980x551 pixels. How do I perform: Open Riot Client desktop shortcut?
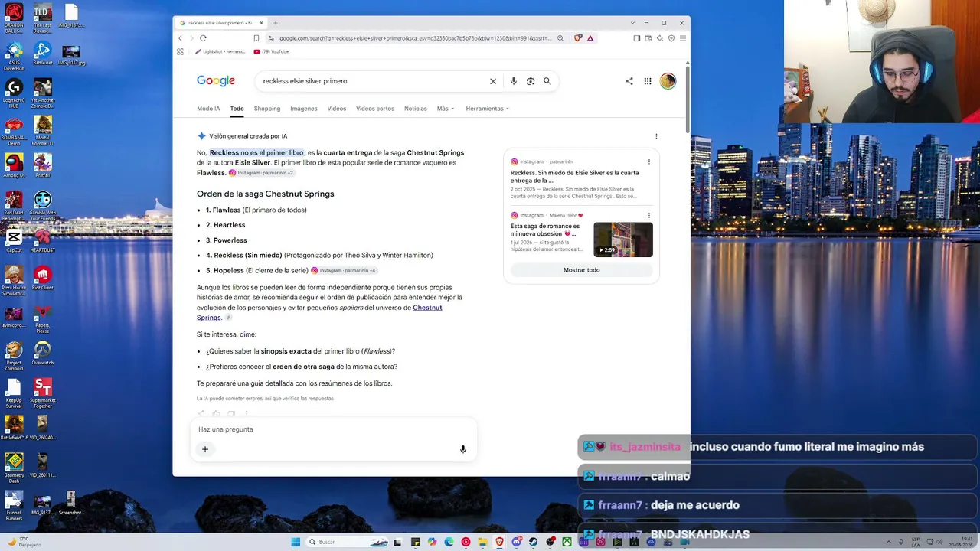42,278
